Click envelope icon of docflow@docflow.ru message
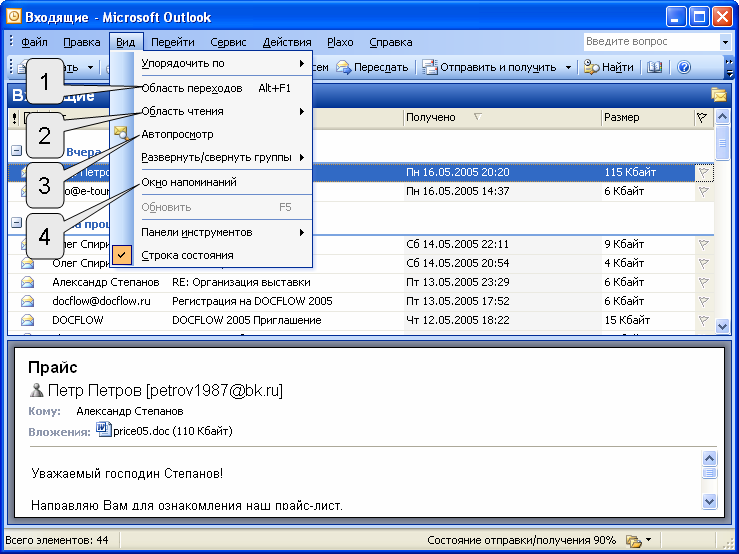 [x=27, y=301]
